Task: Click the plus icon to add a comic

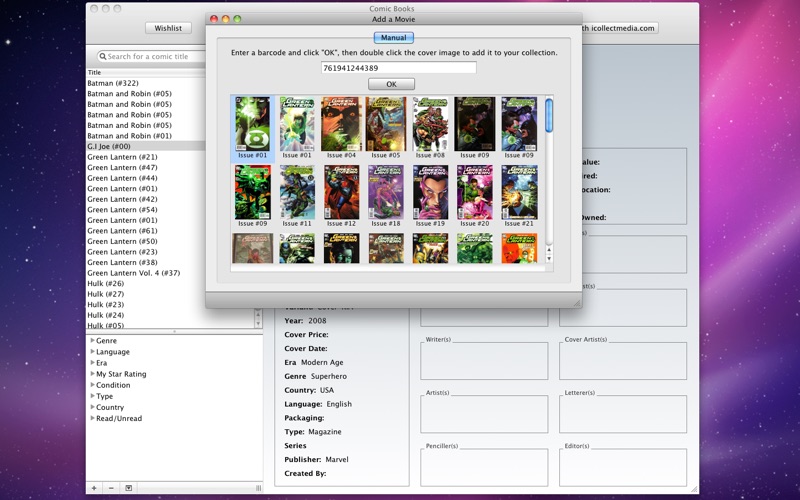Action: (94, 488)
